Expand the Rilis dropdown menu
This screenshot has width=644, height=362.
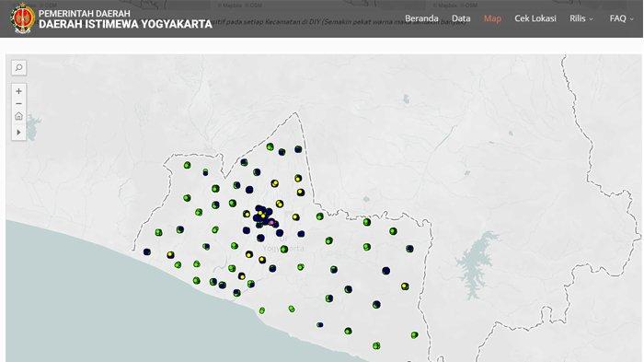[581, 18]
